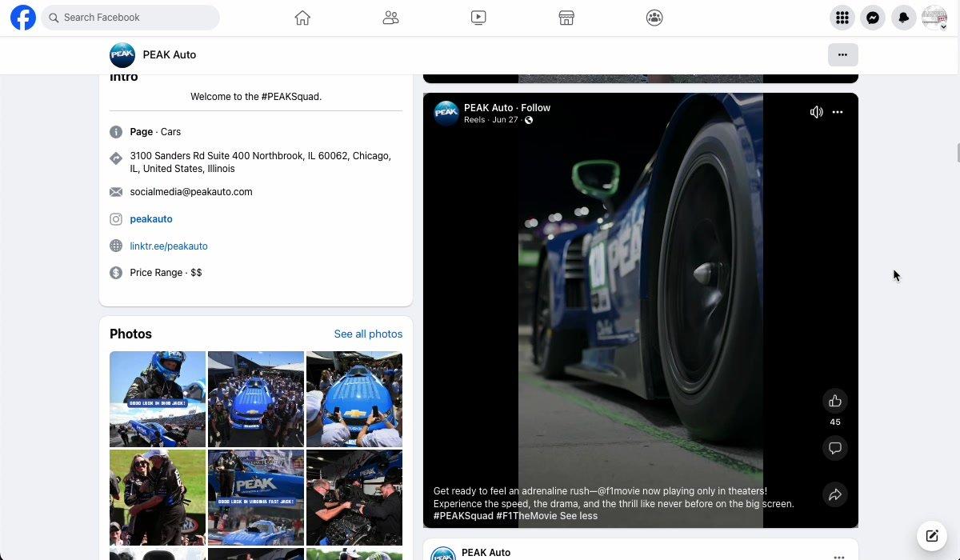Screen dimensions: 960x560
Task: Click the email envelope icon in Intro
Action: [x=116, y=192]
